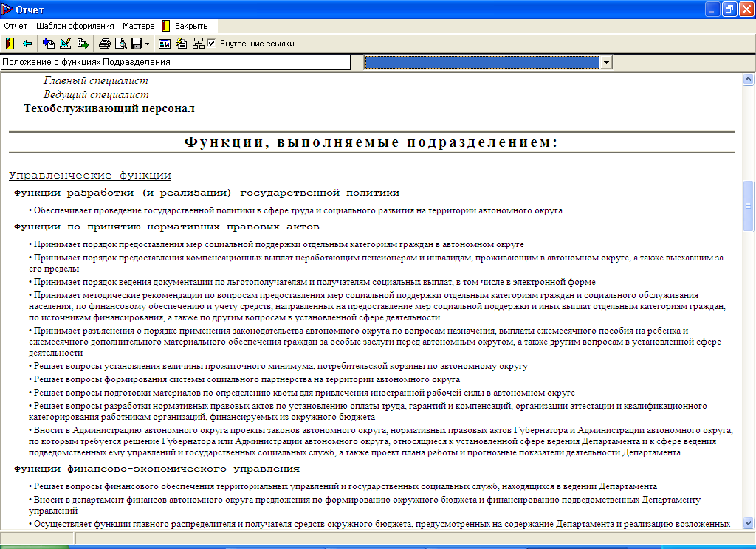Image resolution: width=756 pixels, height=549 pixels.
Task: Click the back arrow toolbar icon
Action: click(x=27, y=44)
